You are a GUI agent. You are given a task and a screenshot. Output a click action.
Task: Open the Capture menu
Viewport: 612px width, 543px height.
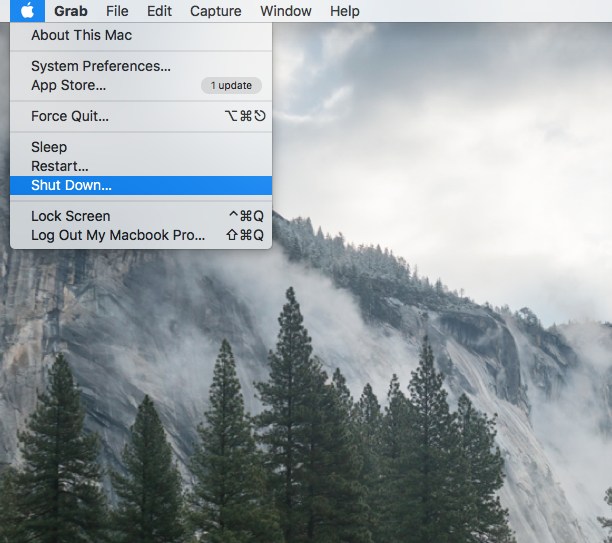click(216, 11)
